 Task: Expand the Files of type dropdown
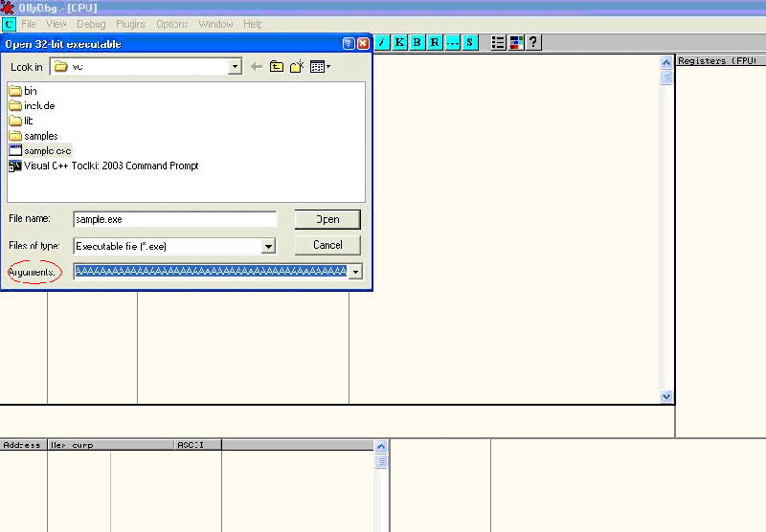[x=268, y=246]
